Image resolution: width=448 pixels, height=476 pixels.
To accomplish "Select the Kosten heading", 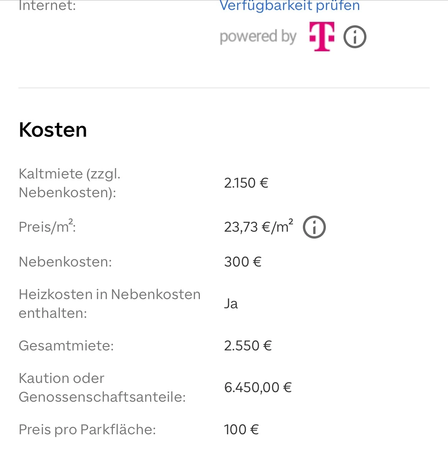I will (x=53, y=130).
